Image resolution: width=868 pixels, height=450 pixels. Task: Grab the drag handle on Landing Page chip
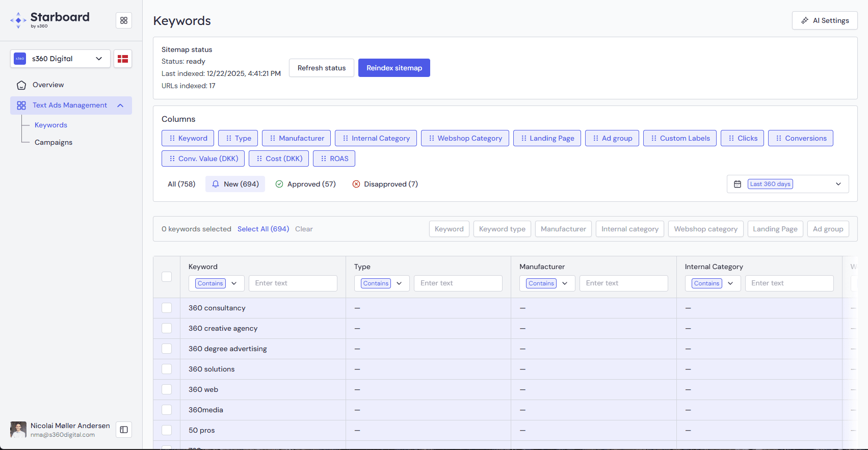[523, 138]
